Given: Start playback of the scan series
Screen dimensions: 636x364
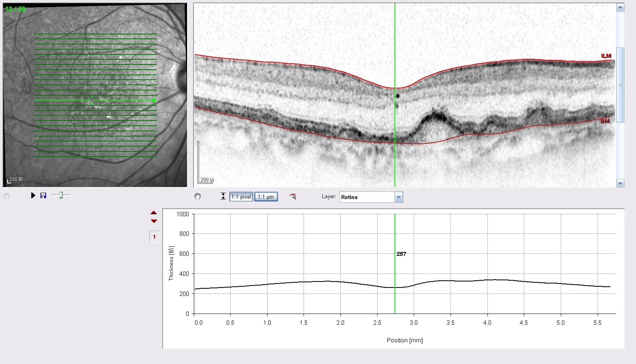Looking at the screenshot, I should [33, 195].
